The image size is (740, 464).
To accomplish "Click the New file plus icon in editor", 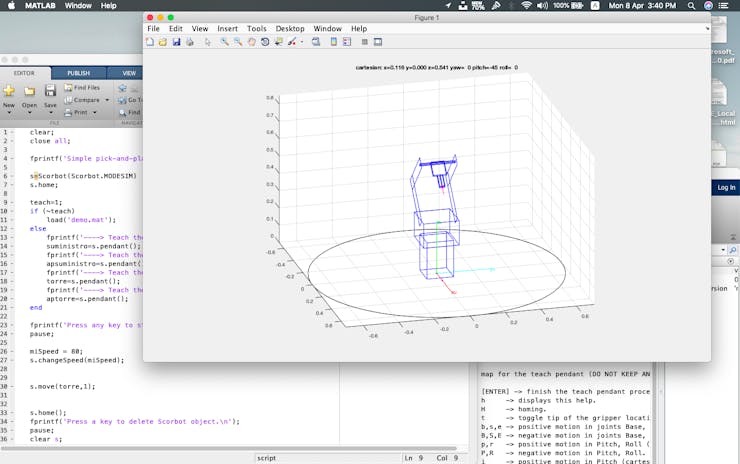I will [x=9, y=91].
